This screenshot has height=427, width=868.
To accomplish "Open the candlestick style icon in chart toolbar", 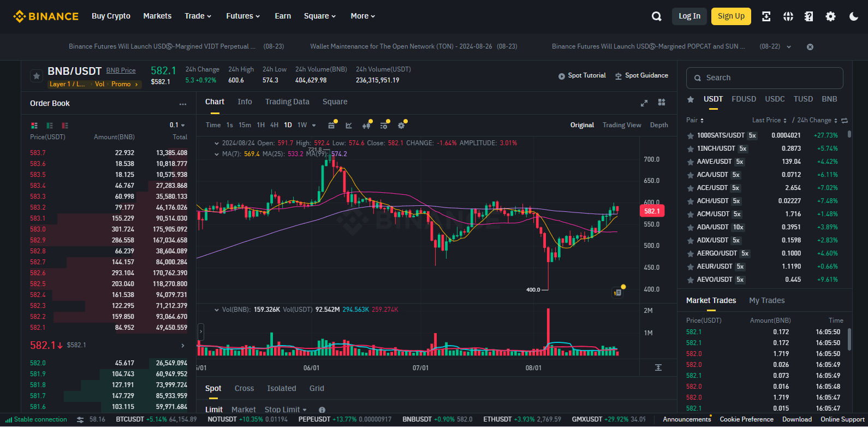I will 367,125.
